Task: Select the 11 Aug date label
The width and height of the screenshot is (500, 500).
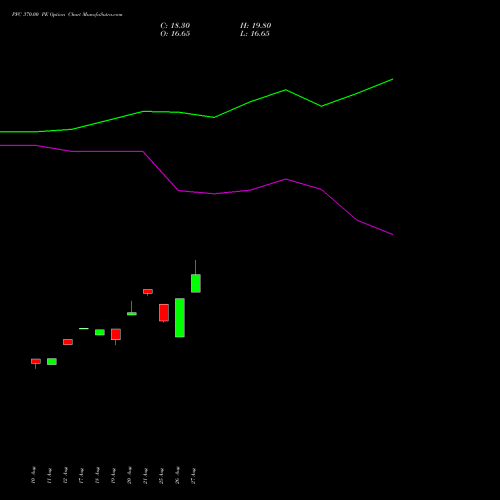Action: [49, 475]
